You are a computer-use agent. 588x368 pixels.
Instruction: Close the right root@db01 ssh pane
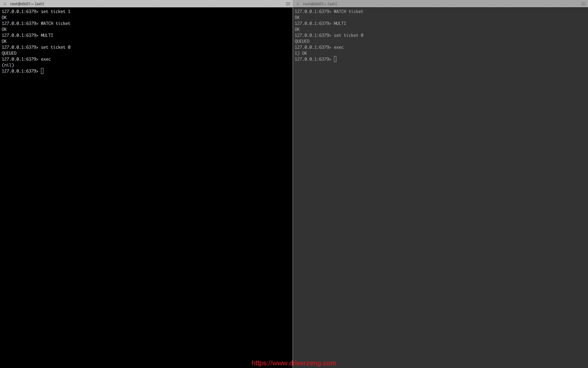(x=298, y=4)
